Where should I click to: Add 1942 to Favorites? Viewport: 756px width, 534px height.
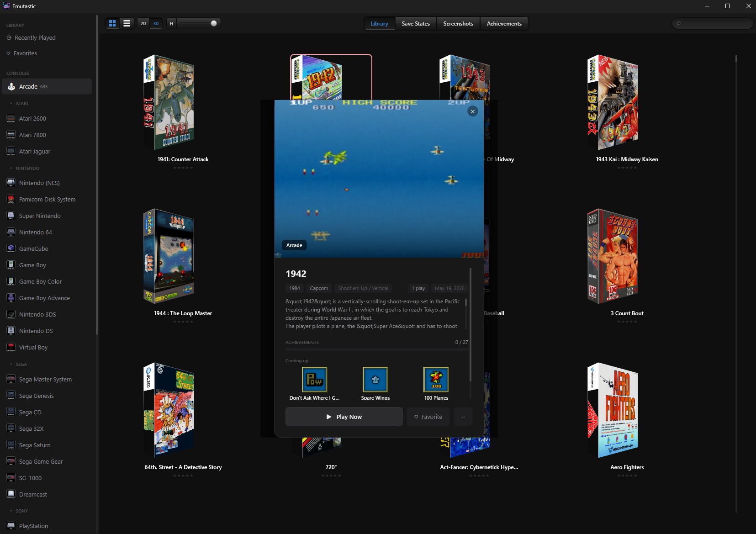(428, 417)
